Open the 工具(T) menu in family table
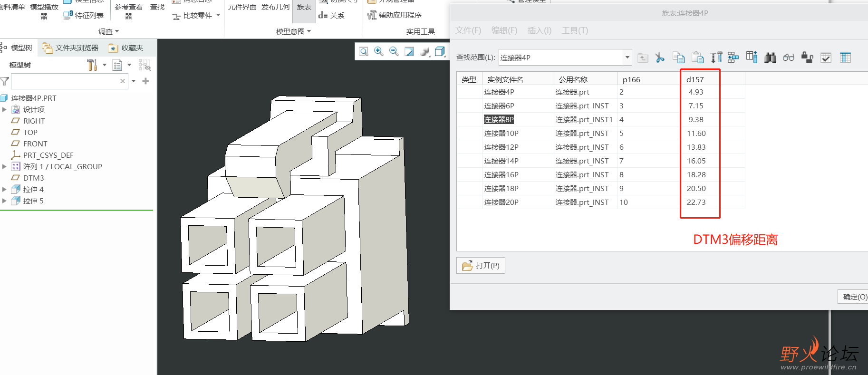868x375 pixels. coord(575,30)
